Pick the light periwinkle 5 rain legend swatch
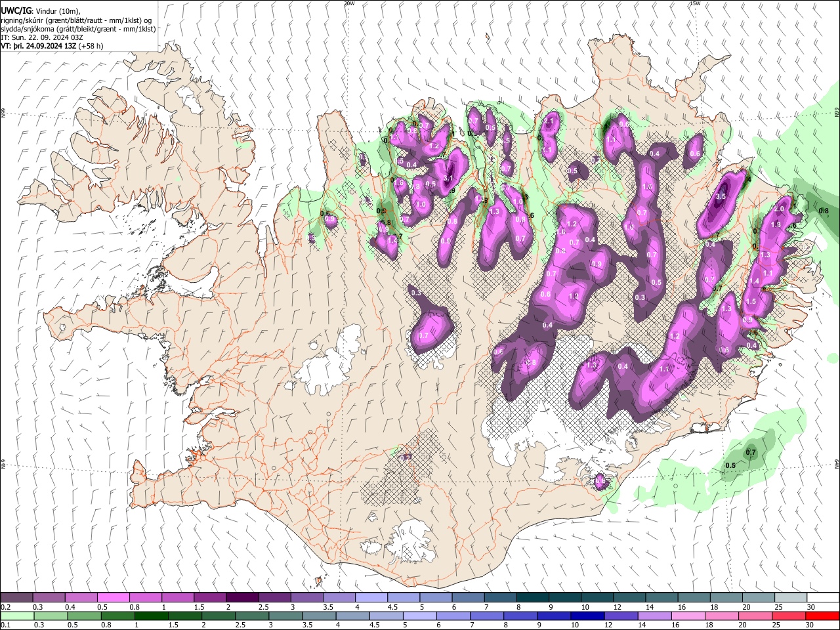Screen dimensions: 840x630 [x=420, y=616]
